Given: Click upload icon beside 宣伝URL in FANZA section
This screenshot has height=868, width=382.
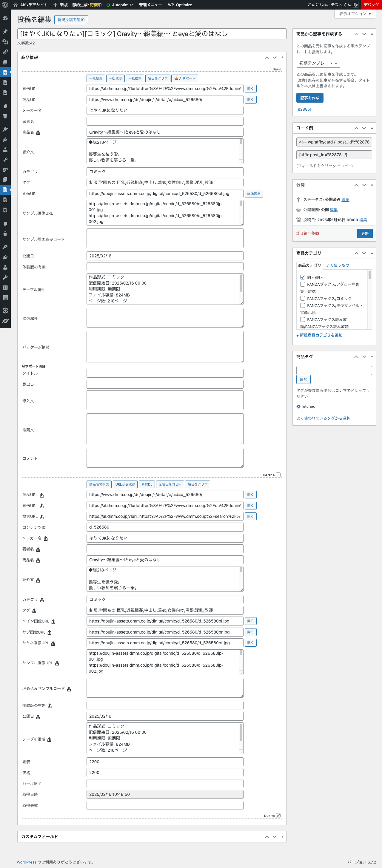Looking at the screenshot, I should coord(42,506).
